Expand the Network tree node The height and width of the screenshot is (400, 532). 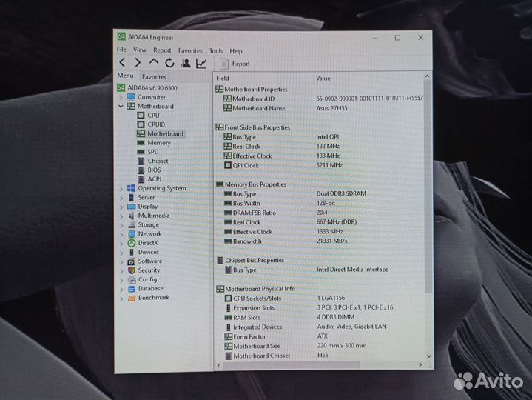coord(121,234)
